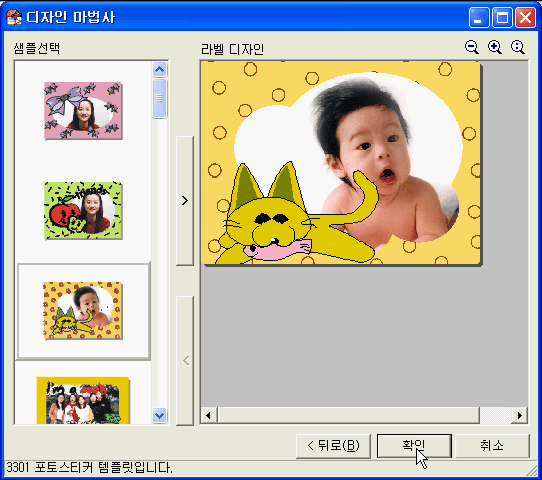Screen dimensions: 542x480
Task: Select the pink ribbon frame sample thumbnail
Action: (x=83, y=111)
